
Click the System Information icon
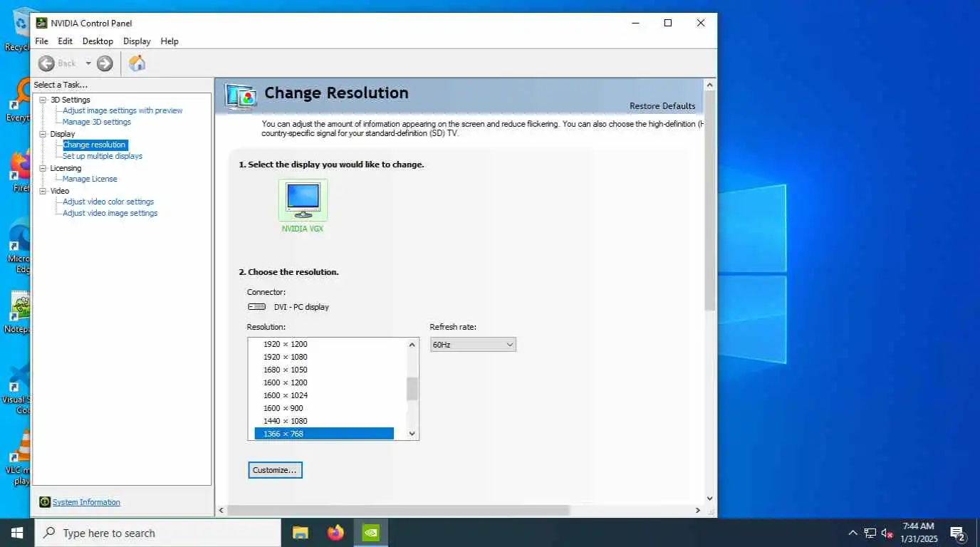tap(45, 502)
